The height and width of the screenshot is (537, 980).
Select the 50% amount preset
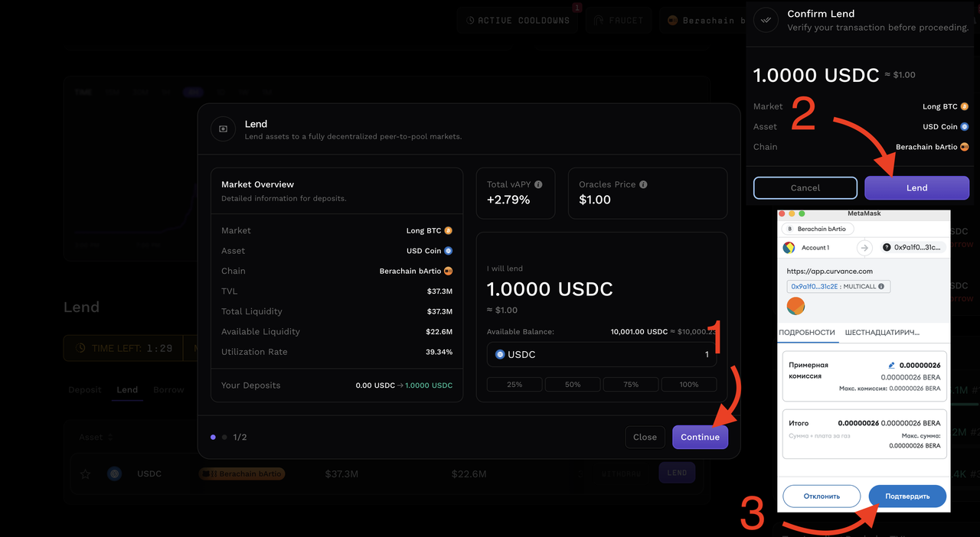click(573, 384)
